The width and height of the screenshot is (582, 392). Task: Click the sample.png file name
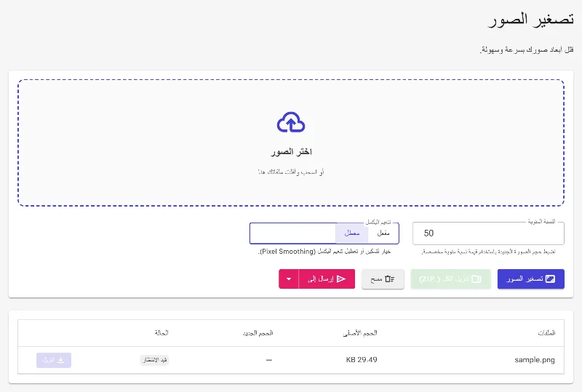pos(535,360)
